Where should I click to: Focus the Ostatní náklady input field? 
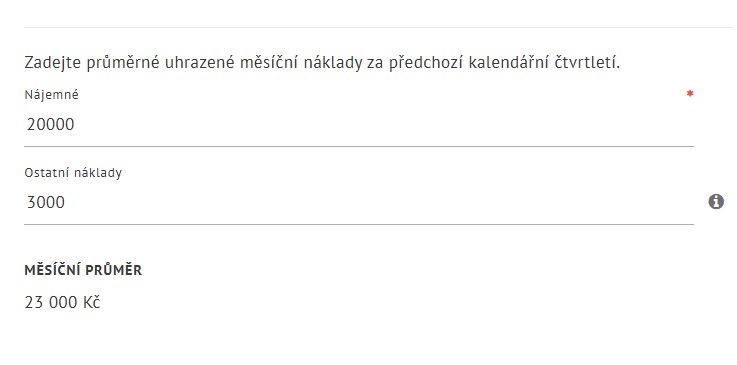pyautogui.click(x=359, y=202)
